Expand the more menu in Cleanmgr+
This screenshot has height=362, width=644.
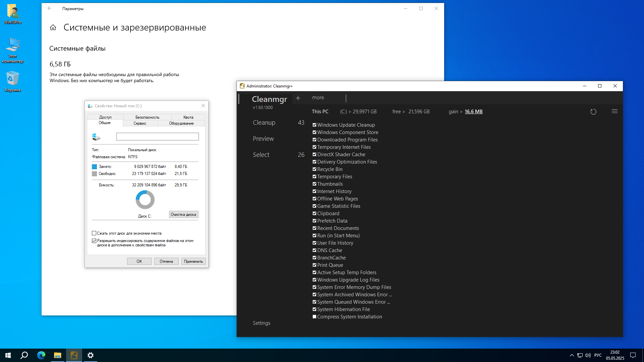[318, 98]
